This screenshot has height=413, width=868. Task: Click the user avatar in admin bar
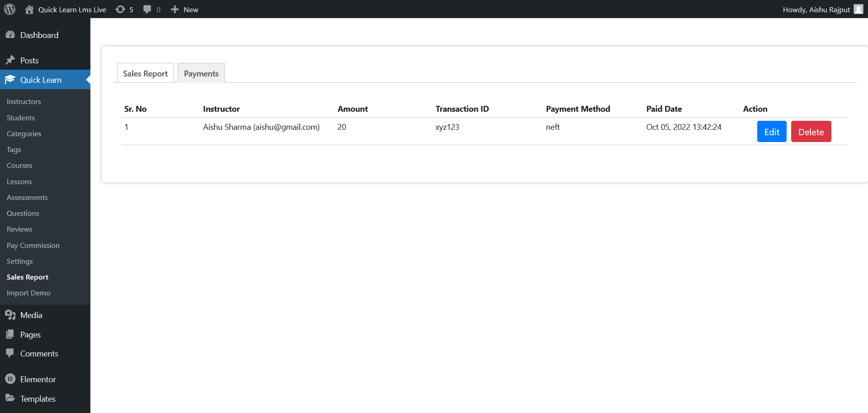tap(859, 9)
